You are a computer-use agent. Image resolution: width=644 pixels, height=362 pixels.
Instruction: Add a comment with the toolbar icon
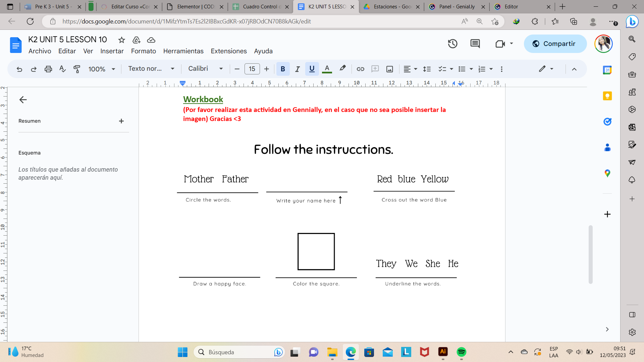375,69
